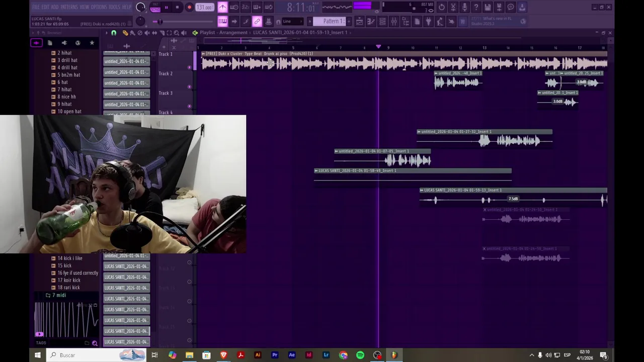The height and width of the screenshot is (362, 644).
Task: Open the EDIT menu
Action: 45,7
